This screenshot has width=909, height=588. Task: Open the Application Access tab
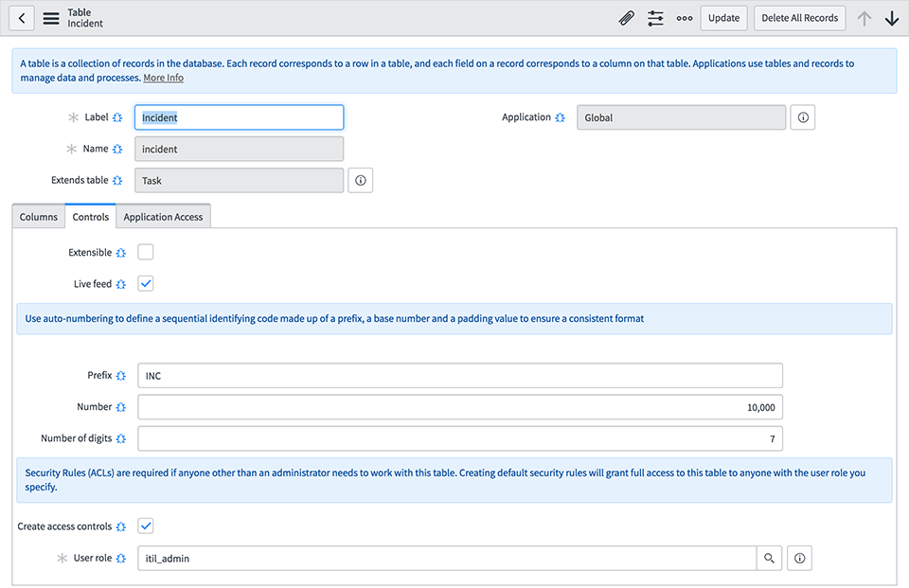[x=163, y=217]
